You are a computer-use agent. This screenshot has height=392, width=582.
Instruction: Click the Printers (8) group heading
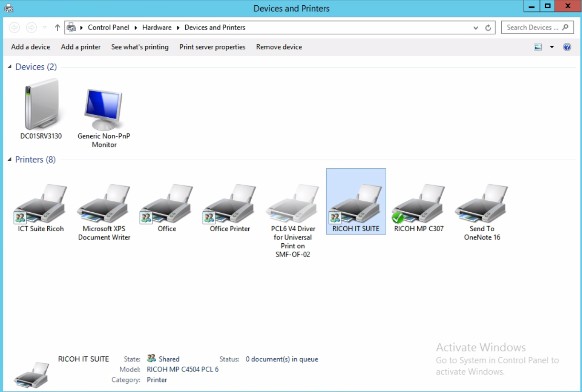click(x=35, y=160)
